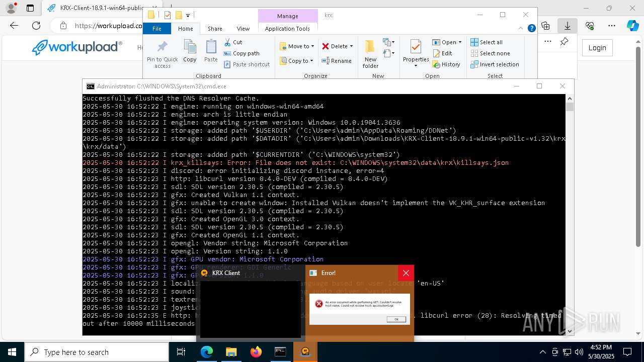The width and height of the screenshot is (644, 362).
Task: Click the cmd window scrollbar up arrow
Action: [570, 99]
